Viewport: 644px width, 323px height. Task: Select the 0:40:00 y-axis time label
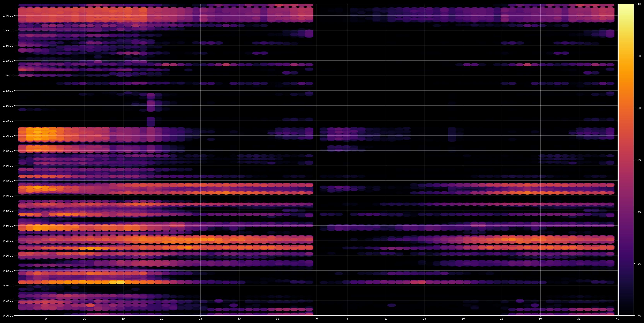[x=8, y=196]
